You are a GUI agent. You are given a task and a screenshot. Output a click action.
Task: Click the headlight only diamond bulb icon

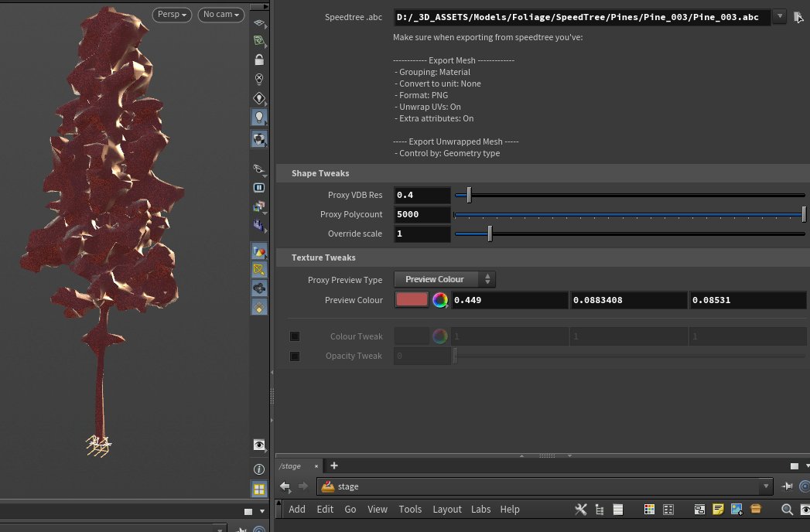pyautogui.click(x=259, y=98)
